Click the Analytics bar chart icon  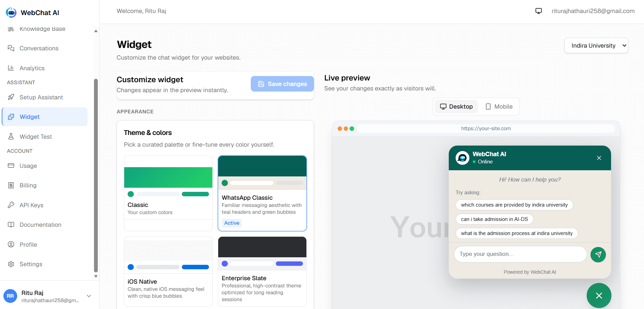(11, 68)
